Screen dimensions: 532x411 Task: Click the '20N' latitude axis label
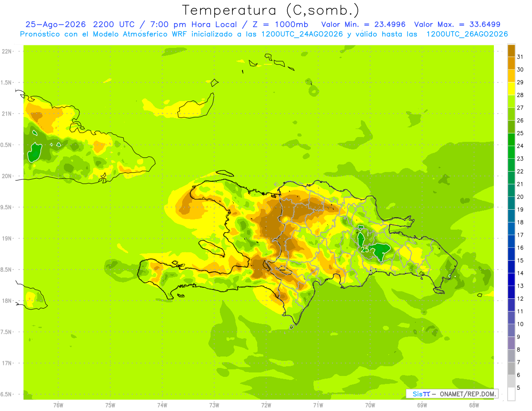8,176
